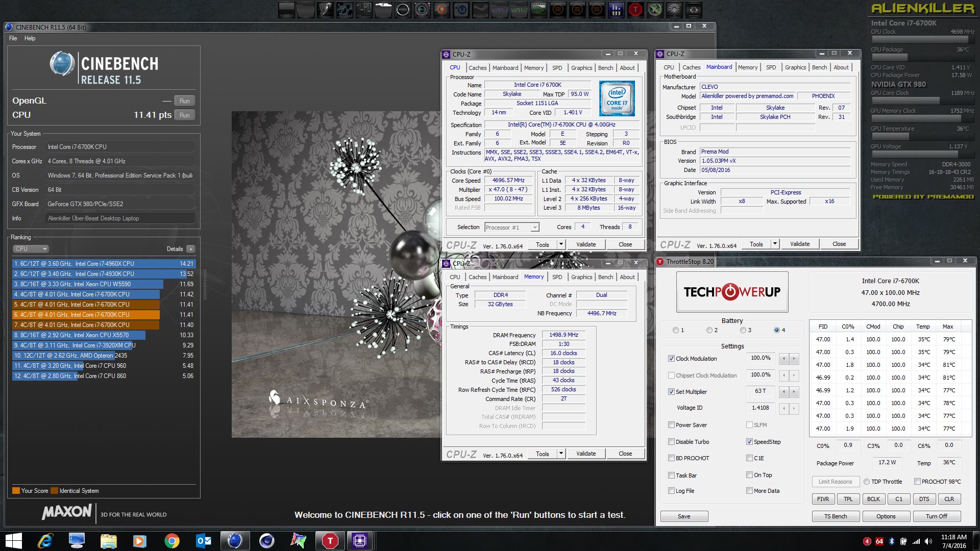Open the camera lens icon in top dock
The width and height of the screenshot is (980, 551).
[422, 9]
